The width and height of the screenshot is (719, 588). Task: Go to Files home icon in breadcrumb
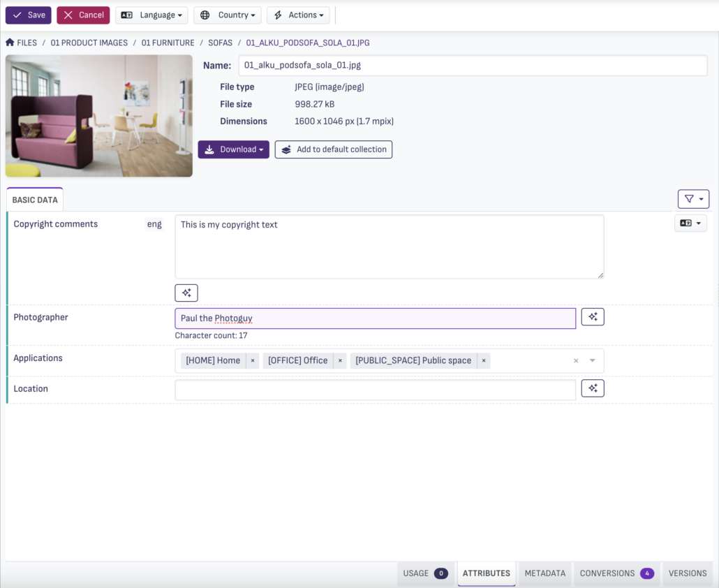[10, 42]
